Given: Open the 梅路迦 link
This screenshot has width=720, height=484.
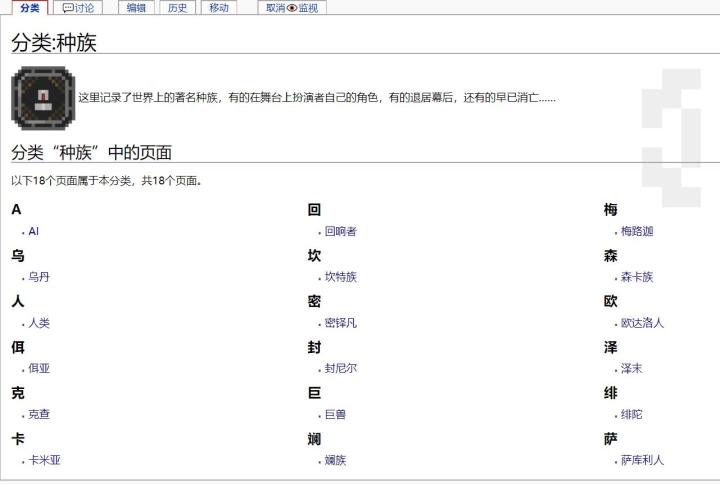Looking at the screenshot, I should pyautogui.click(x=637, y=231).
